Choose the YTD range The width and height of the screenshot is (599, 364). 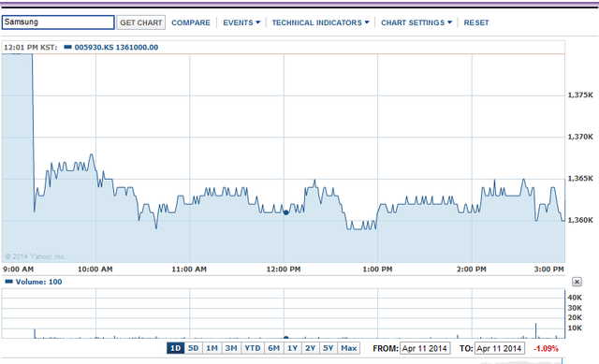[253, 348]
